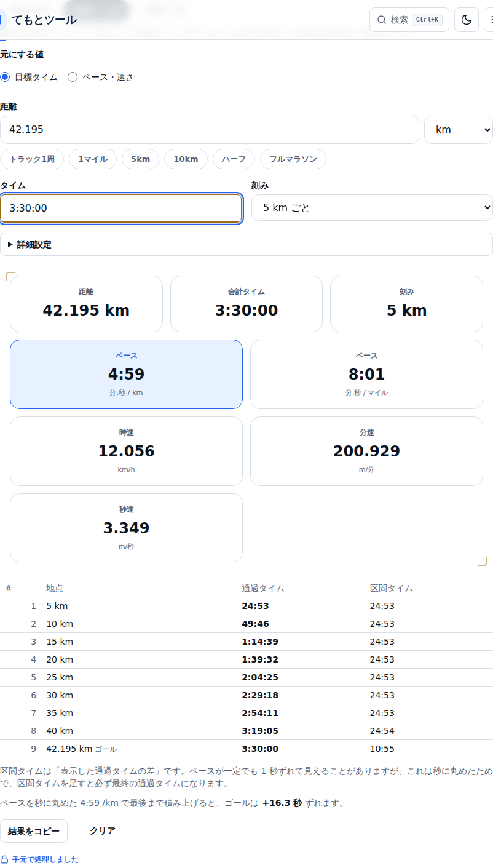
Task: Expand the 詳細設定 section
Action: pos(246,244)
